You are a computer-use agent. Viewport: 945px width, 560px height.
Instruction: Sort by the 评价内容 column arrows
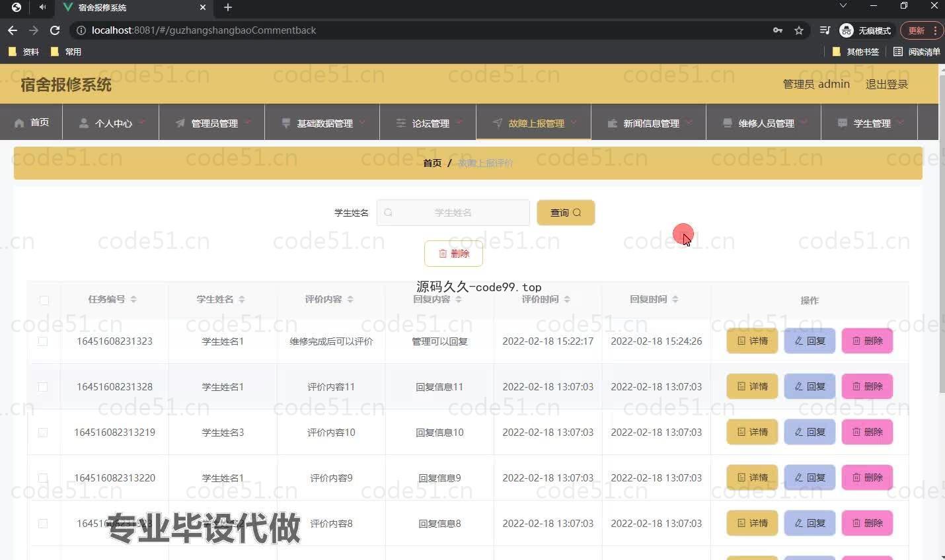coord(350,299)
